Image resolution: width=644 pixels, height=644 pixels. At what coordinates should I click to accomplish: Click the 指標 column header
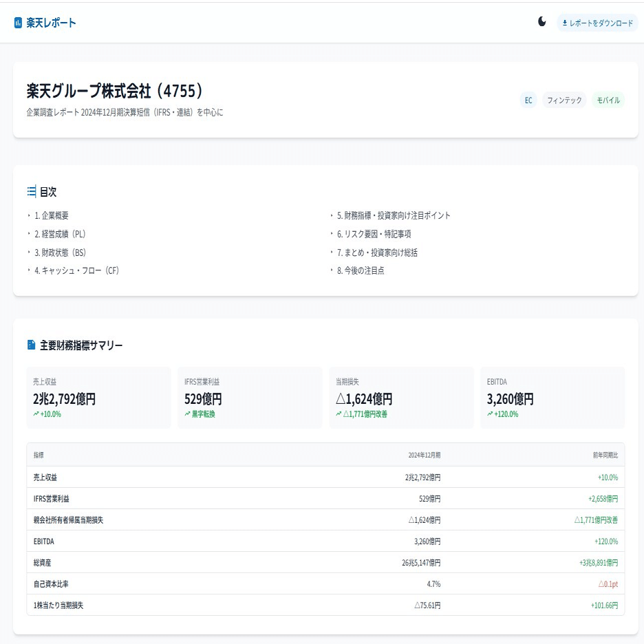click(x=39, y=455)
